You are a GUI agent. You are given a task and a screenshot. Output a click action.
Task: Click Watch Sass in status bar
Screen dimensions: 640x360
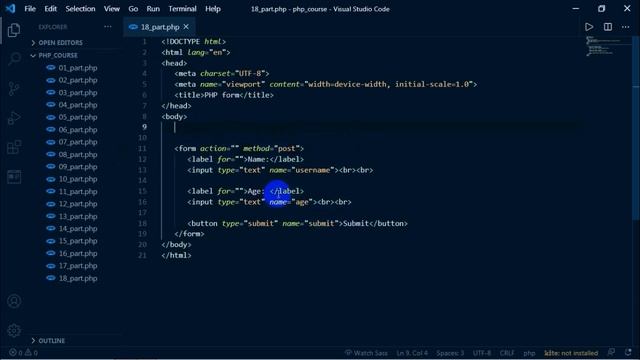[366, 353]
